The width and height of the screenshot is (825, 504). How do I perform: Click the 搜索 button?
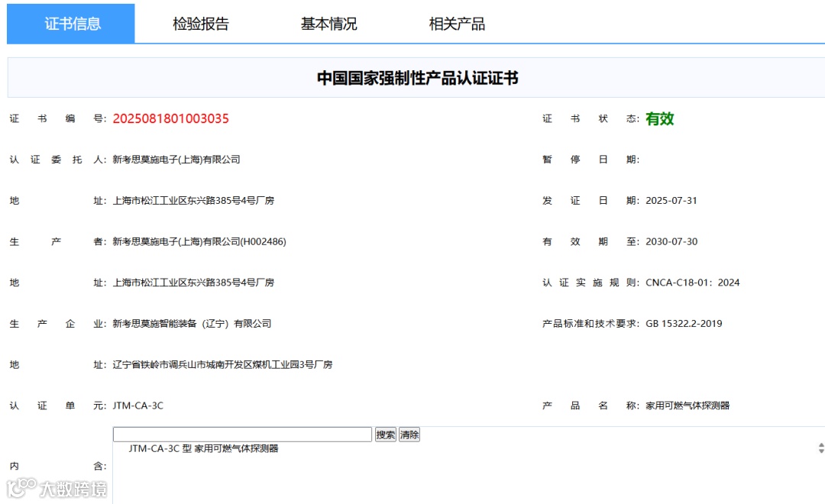tap(385, 435)
